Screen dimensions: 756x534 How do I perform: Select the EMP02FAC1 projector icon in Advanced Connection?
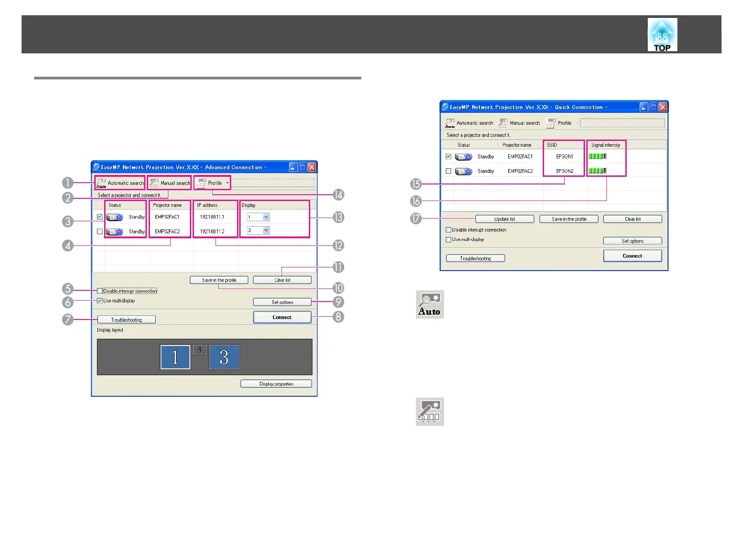(114, 217)
